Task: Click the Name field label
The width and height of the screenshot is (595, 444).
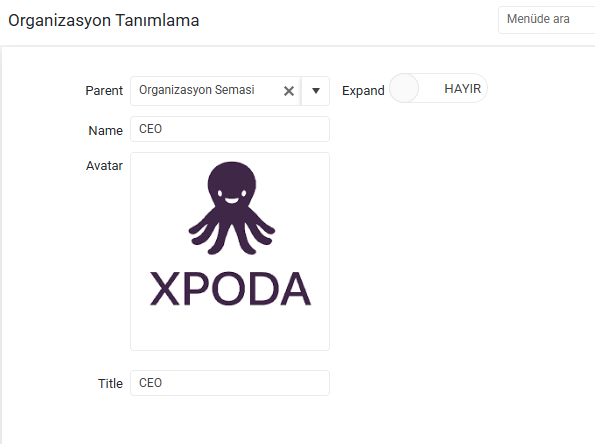Action: coord(105,131)
